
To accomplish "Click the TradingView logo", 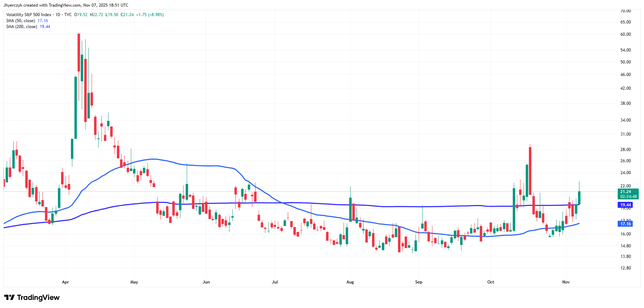I will click(x=32, y=297).
